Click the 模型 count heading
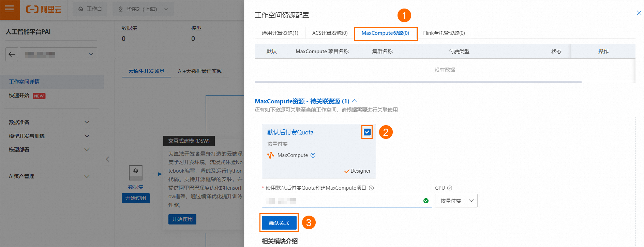644x247 pixels. (196, 28)
